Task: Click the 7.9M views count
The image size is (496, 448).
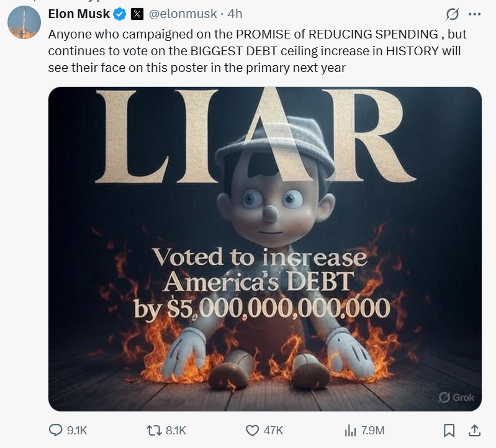Action: [372, 430]
